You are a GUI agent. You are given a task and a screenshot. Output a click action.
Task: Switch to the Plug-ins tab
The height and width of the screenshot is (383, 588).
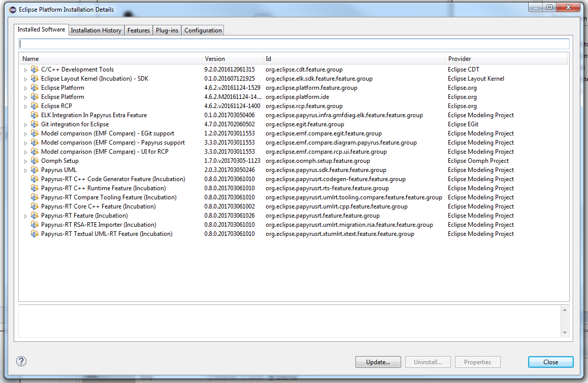pyautogui.click(x=167, y=30)
